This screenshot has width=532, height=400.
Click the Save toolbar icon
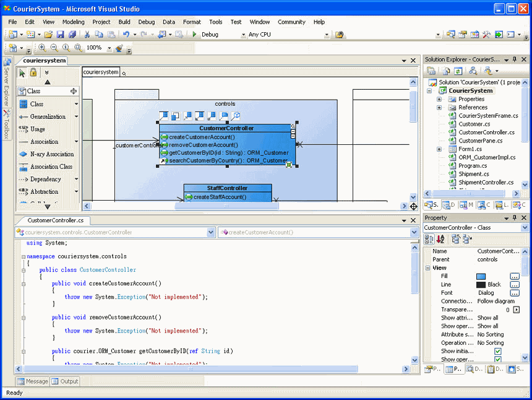coord(61,35)
